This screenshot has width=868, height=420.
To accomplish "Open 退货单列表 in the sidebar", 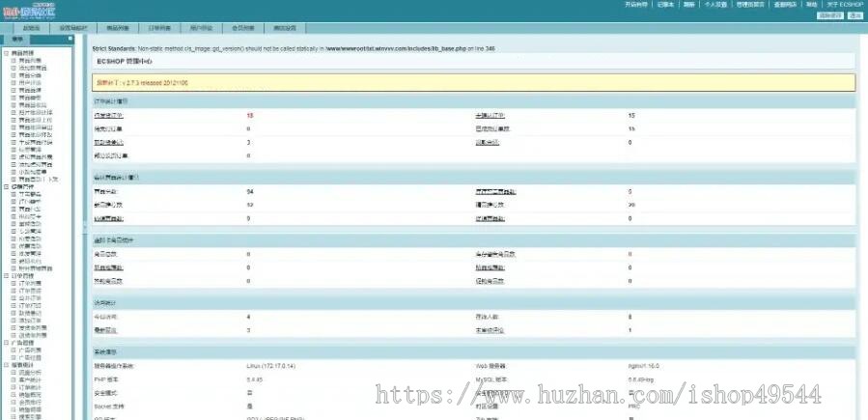I will (33, 335).
